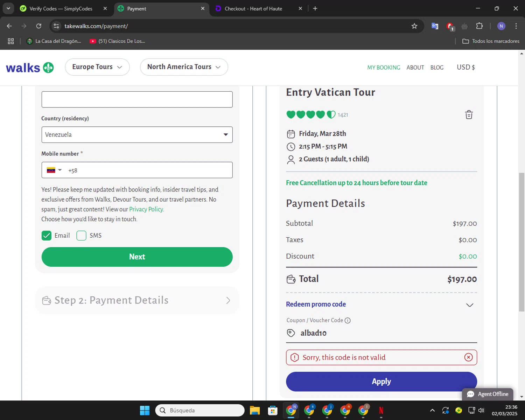Click the page vertical scrollbar thumb
Image resolution: width=525 pixels, height=420 pixels.
coord(521,241)
